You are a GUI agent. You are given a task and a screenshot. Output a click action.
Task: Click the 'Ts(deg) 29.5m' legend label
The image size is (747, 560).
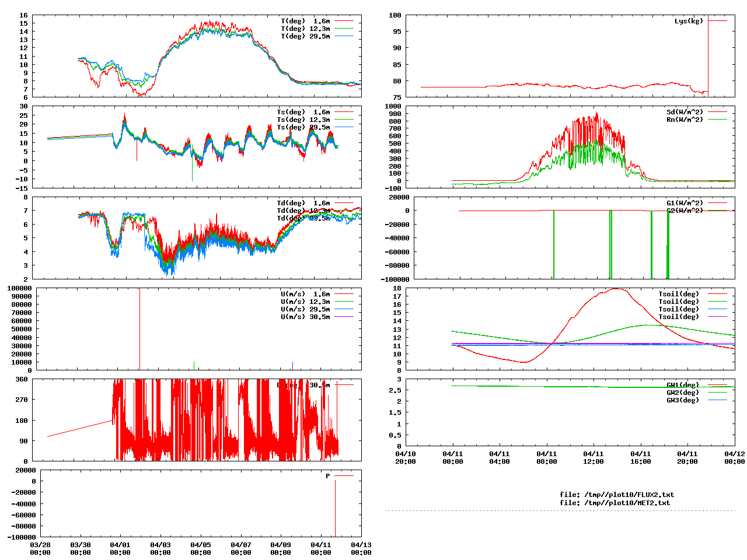click(x=303, y=127)
